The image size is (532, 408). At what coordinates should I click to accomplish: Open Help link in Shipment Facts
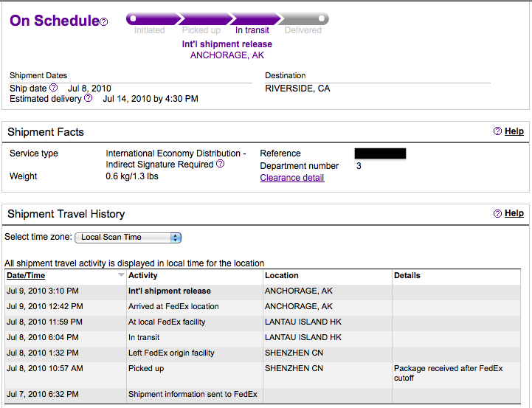514,131
